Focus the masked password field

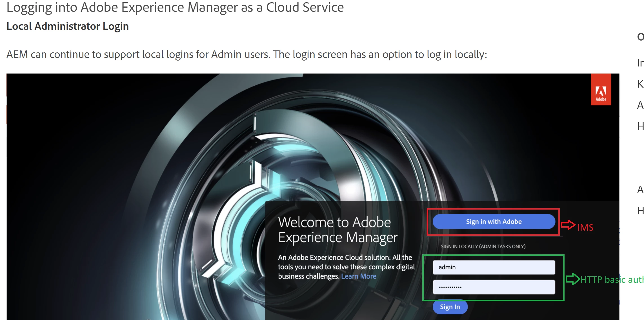click(494, 287)
